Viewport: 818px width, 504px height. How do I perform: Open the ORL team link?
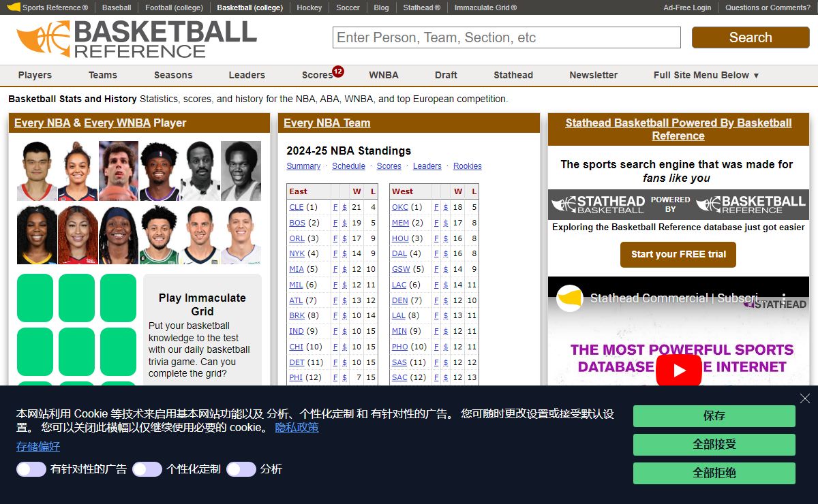coord(297,238)
